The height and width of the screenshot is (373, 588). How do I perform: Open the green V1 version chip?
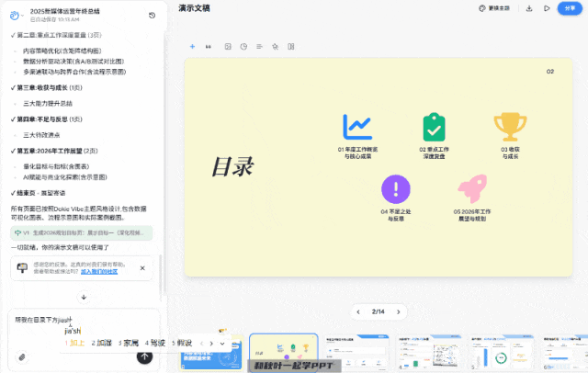point(82,232)
